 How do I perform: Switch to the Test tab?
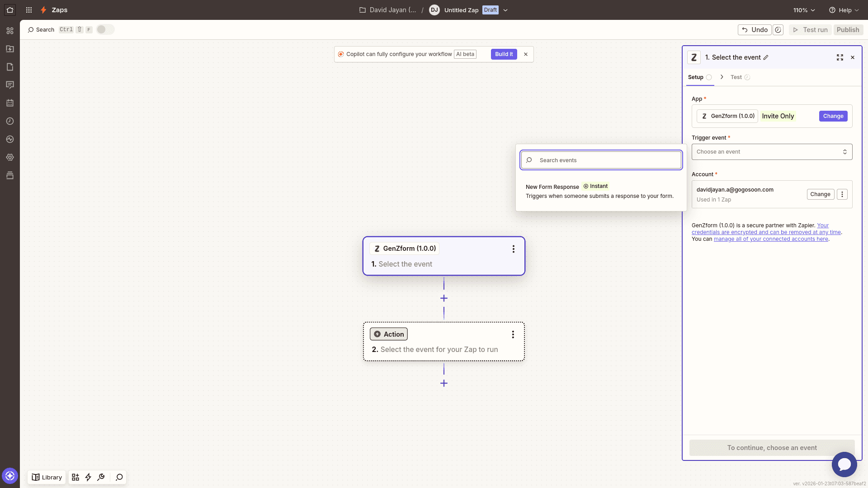coord(736,77)
